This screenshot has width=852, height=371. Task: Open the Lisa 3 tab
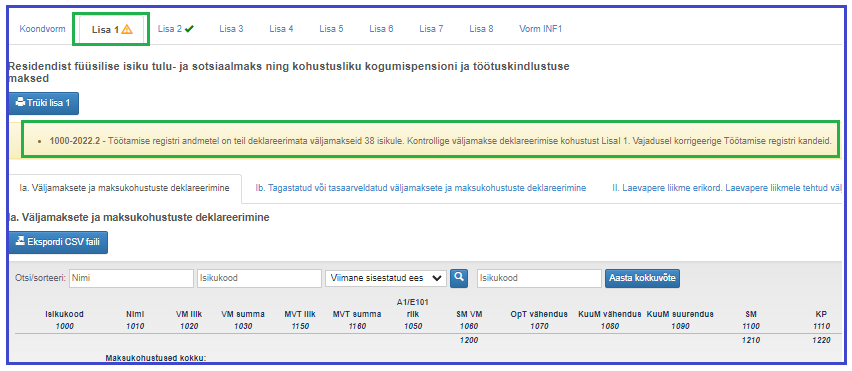point(231,29)
